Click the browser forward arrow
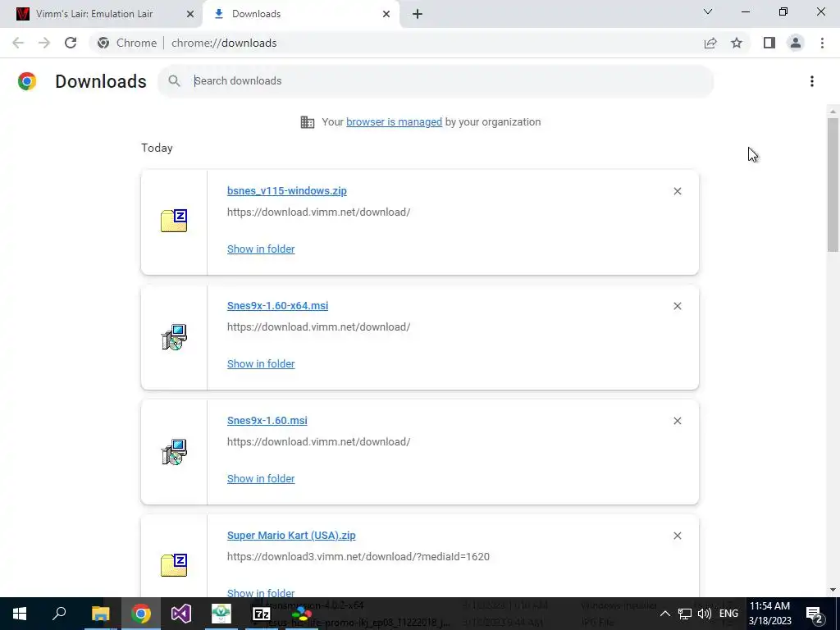Viewport: 840px width, 630px height. click(44, 43)
